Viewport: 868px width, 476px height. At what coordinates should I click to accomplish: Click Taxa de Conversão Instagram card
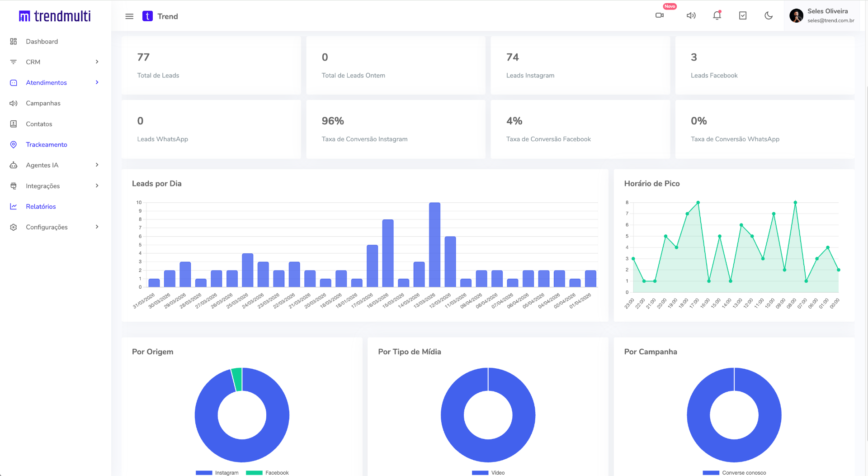tap(396, 129)
